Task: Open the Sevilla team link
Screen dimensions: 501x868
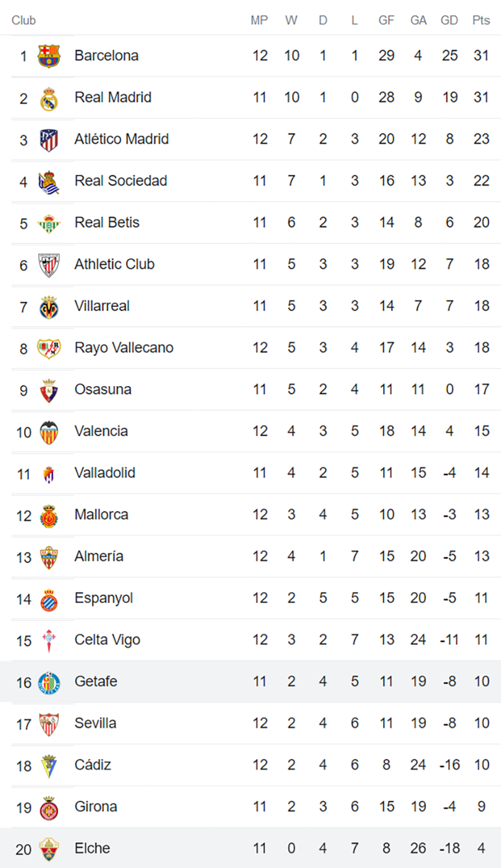Action: pyautogui.click(x=95, y=723)
